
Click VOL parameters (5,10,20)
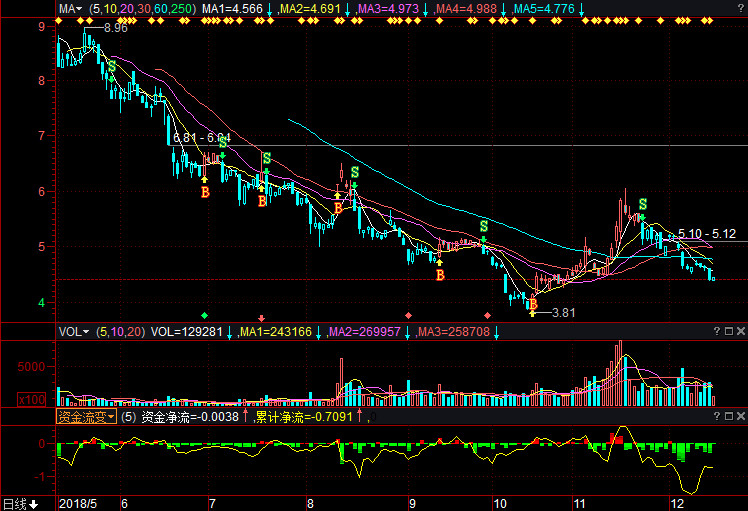[121, 331]
